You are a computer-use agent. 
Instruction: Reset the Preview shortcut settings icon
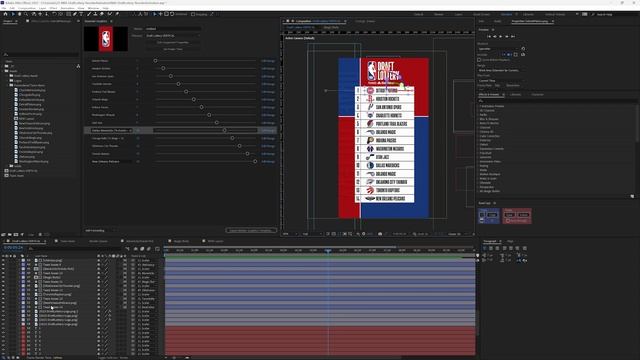(x=523, y=49)
